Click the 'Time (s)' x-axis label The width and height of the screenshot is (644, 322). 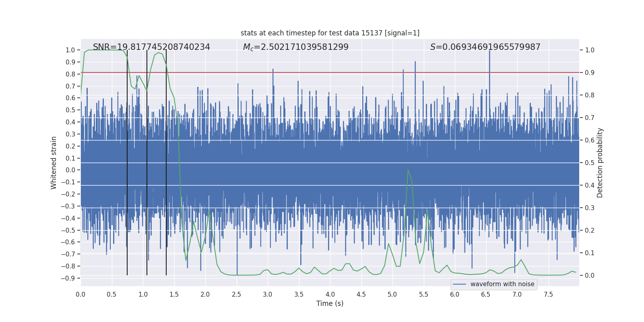[x=330, y=303]
